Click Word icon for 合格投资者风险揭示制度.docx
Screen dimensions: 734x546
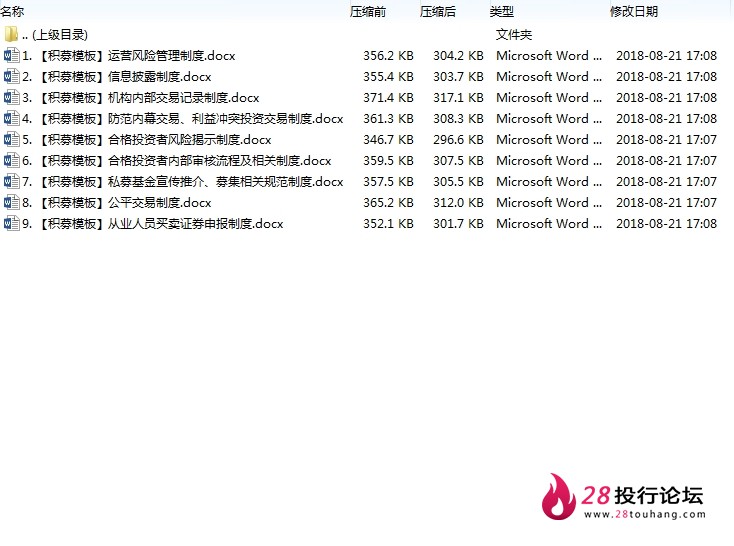(12, 140)
